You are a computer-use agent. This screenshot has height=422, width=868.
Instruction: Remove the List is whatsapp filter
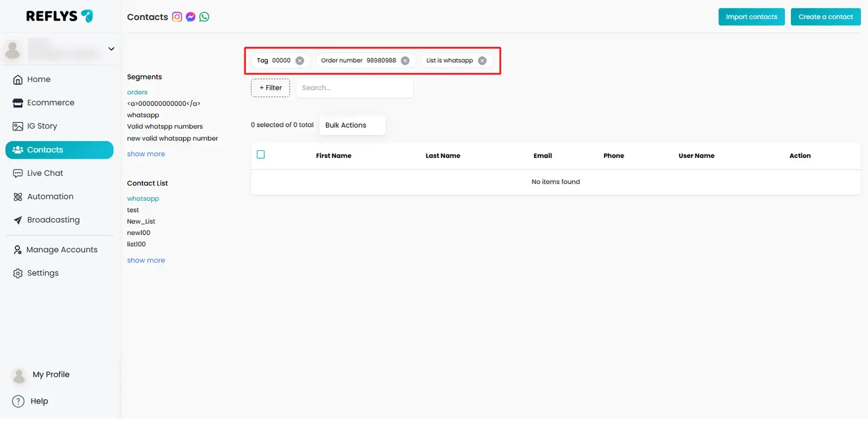pyautogui.click(x=482, y=61)
